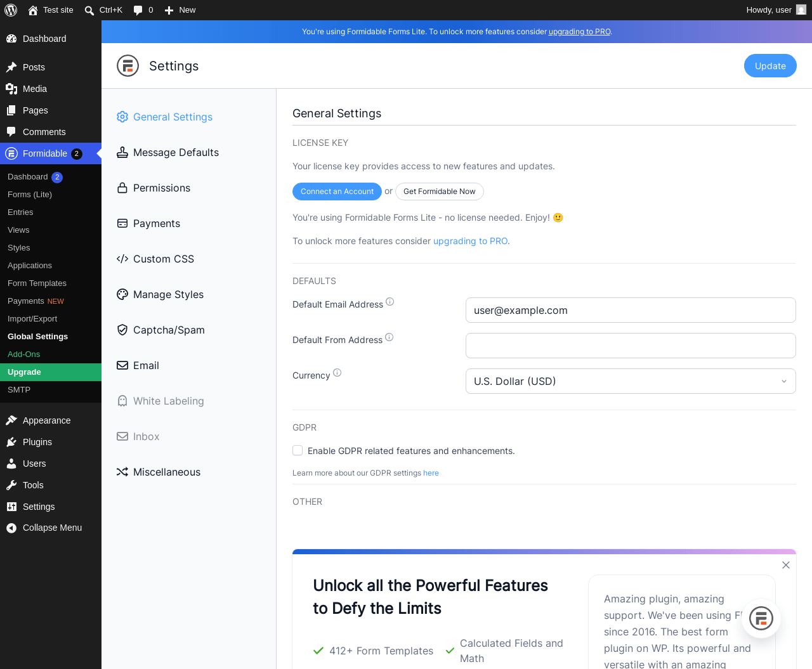Click Connect an Account button

click(337, 192)
